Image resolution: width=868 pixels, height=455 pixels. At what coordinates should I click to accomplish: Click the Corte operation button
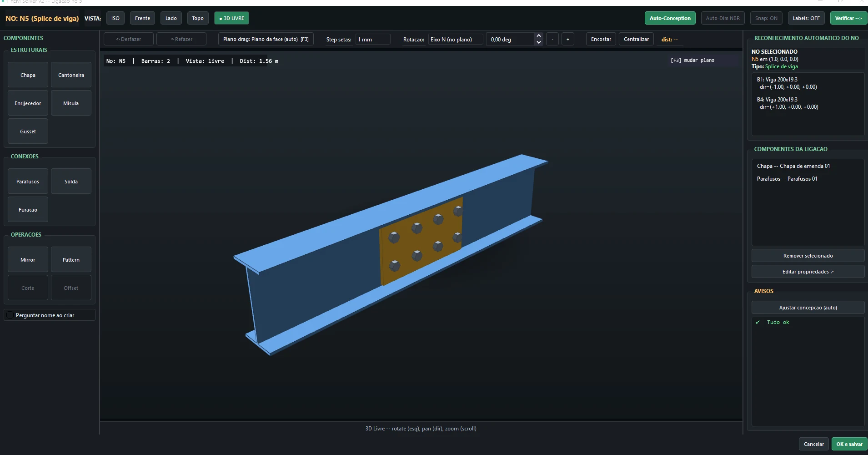(x=28, y=288)
